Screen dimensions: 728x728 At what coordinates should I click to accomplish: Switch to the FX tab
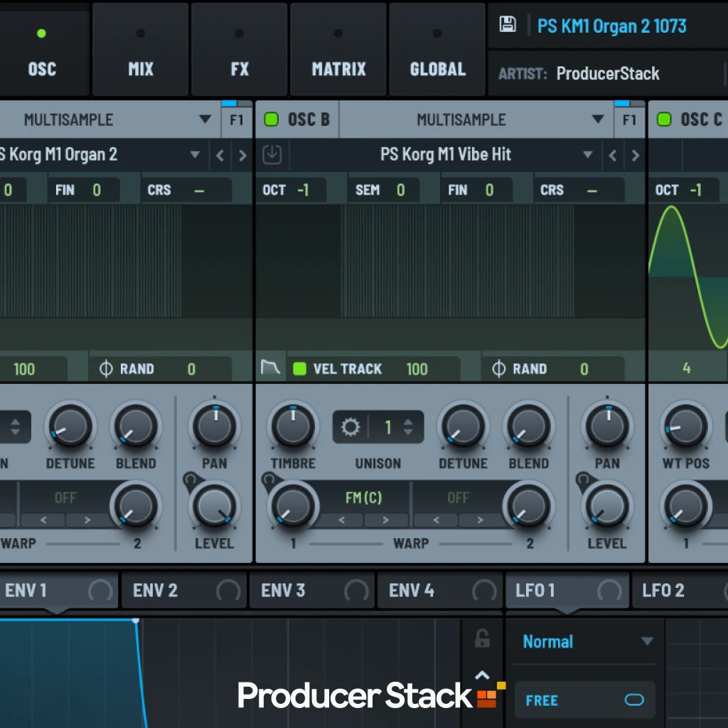click(x=240, y=49)
